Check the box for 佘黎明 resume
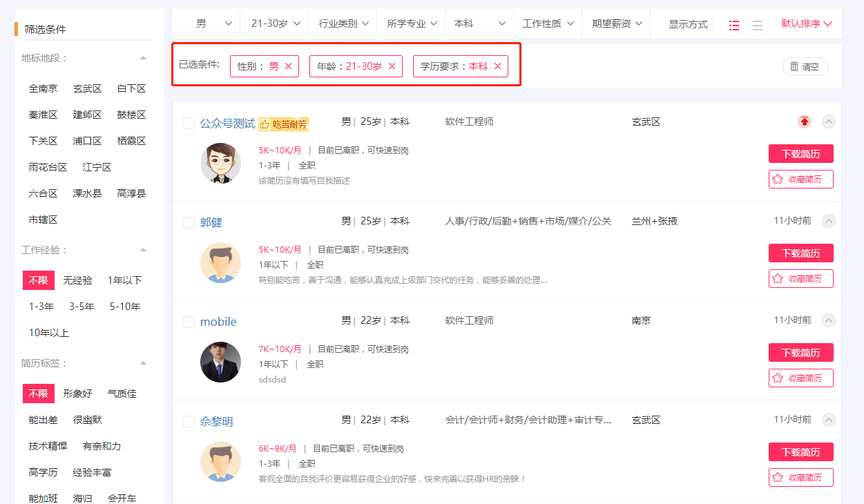Viewport: 864px width, 504px height. [189, 421]
